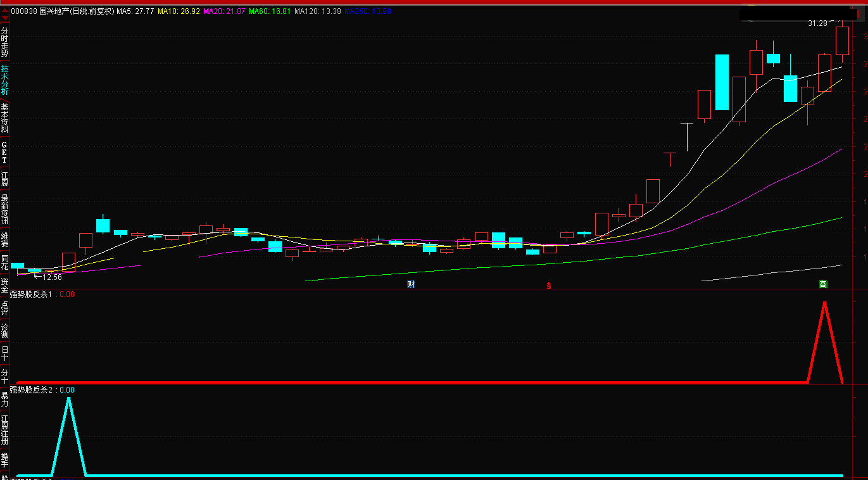Image resolution: width=868 pixels, height=480 pixels.
Task: Click the 31.28 high price label
Action: (x=817, y=23)
